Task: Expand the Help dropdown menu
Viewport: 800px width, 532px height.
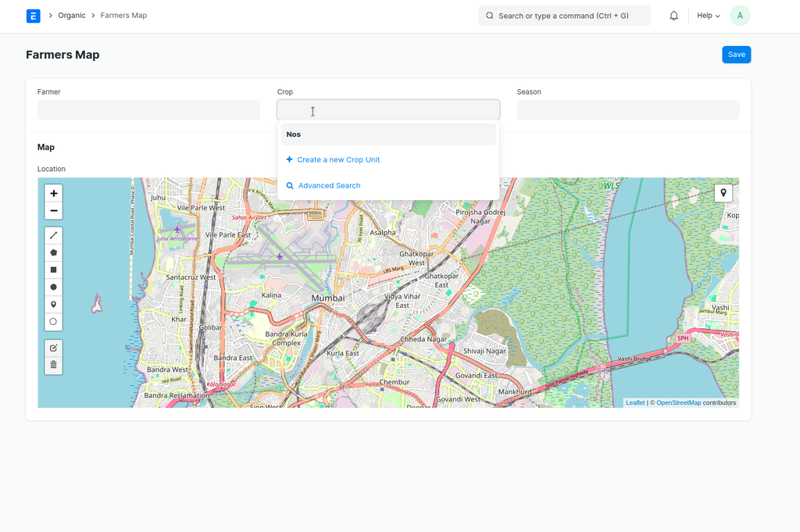Action: [x=708, y=16]
